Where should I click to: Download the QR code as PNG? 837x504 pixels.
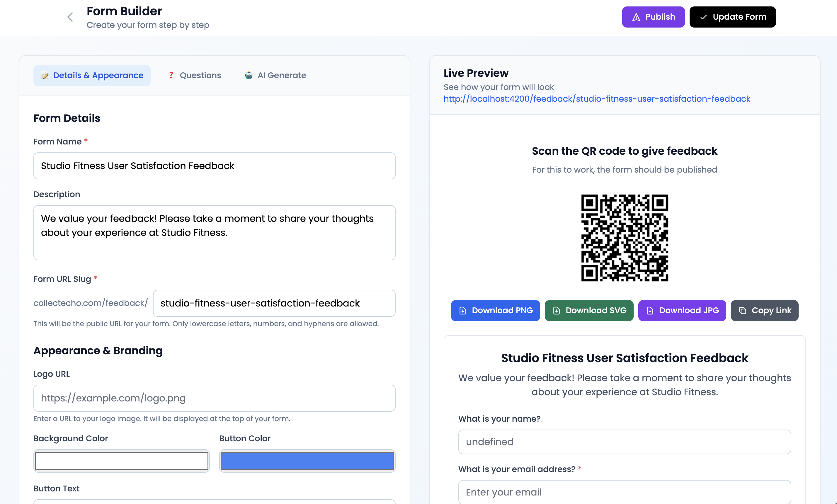495,310
